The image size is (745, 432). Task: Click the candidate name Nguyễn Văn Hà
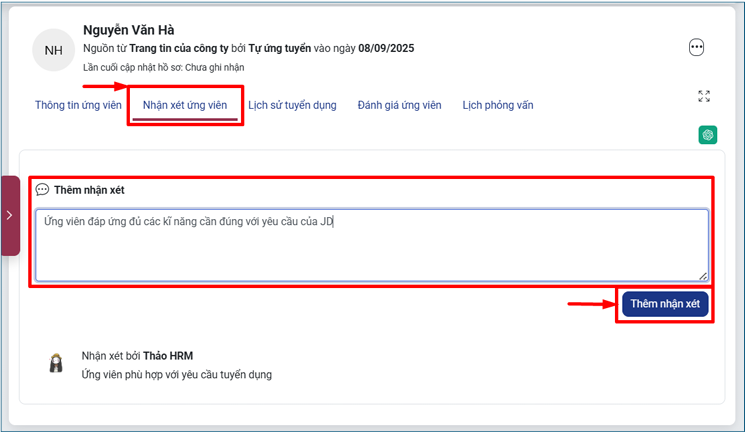pyautogui.click(x=128, y=30)
